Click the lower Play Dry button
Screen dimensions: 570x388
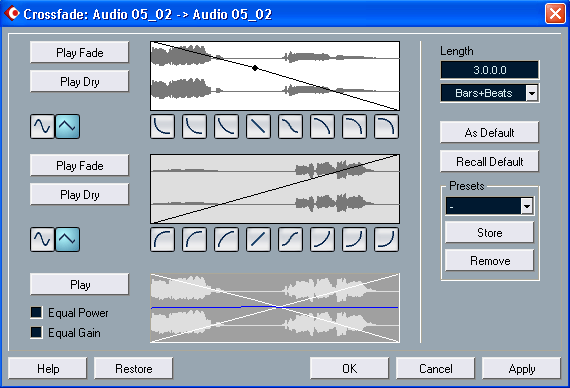click(79, 195)
